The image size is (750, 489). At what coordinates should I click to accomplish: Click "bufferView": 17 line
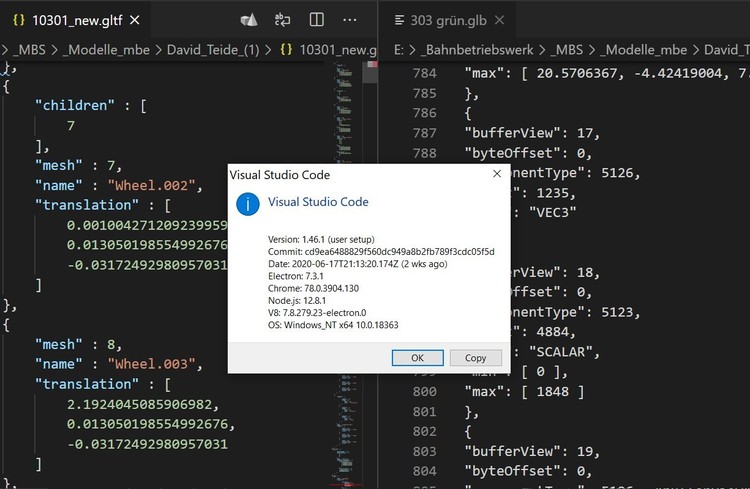coord(532,133)
